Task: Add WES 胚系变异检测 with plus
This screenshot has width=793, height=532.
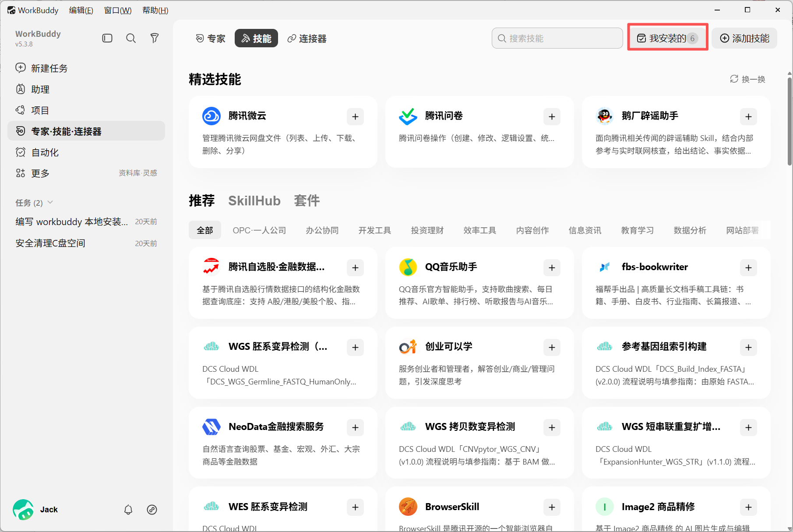Action: click(x=355, y=507)
